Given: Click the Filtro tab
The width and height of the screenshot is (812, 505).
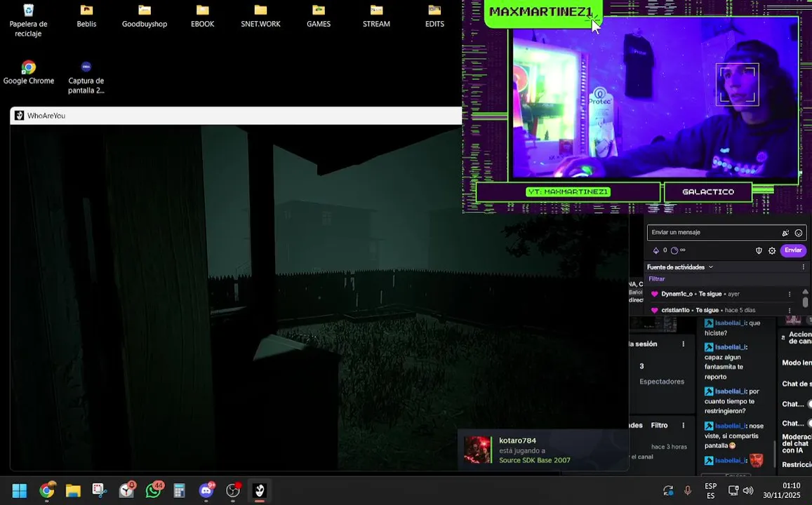Looking at the screenshot, I should tap(659, 425).
